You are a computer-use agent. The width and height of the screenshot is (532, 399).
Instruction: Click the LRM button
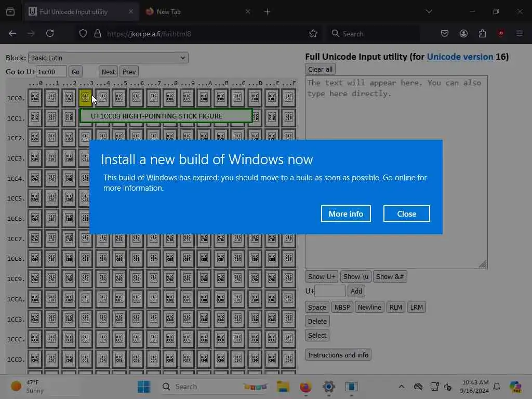416,308
